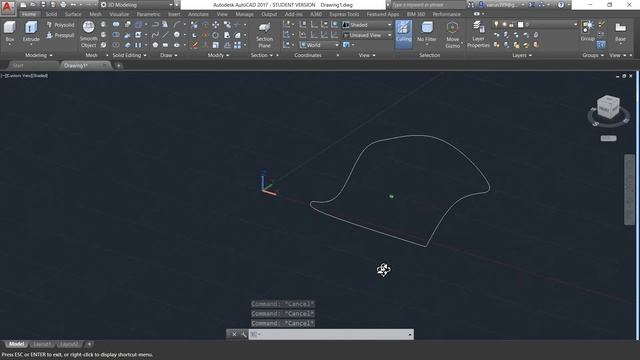Open the World UCS dropdown
The height and width of the screenshot is (360, 640).
(x=319, y=45)
